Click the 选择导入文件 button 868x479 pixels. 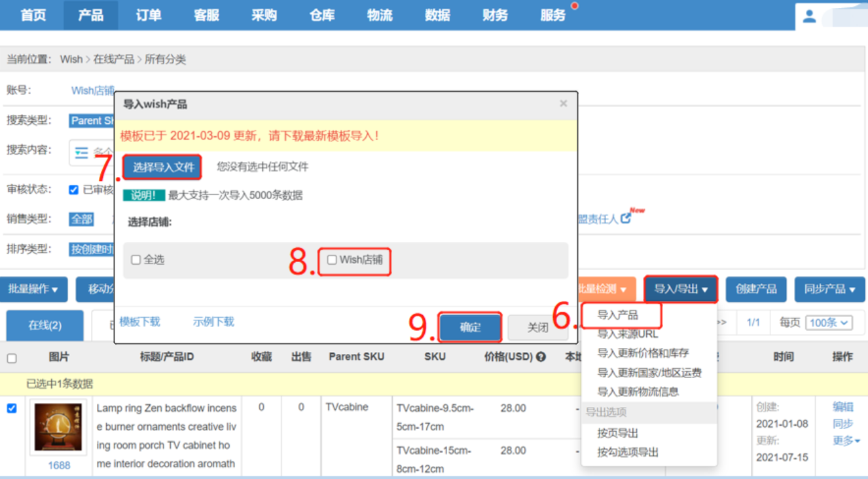(x=164, y=167)
